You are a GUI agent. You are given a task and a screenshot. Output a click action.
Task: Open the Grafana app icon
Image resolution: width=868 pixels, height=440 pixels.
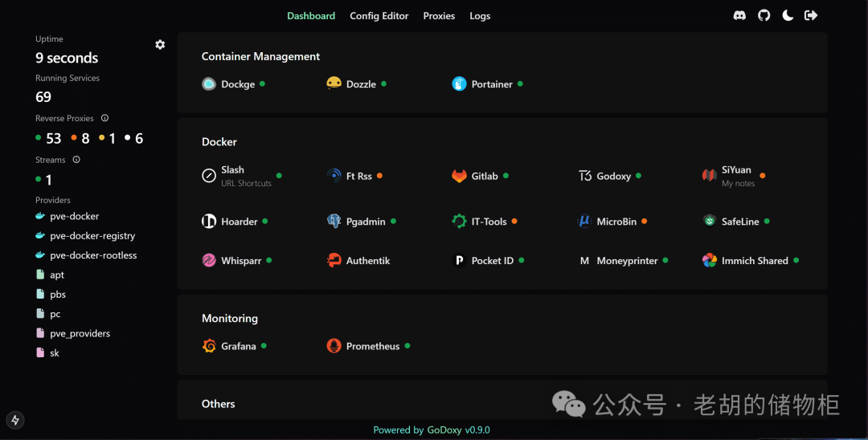209,346
